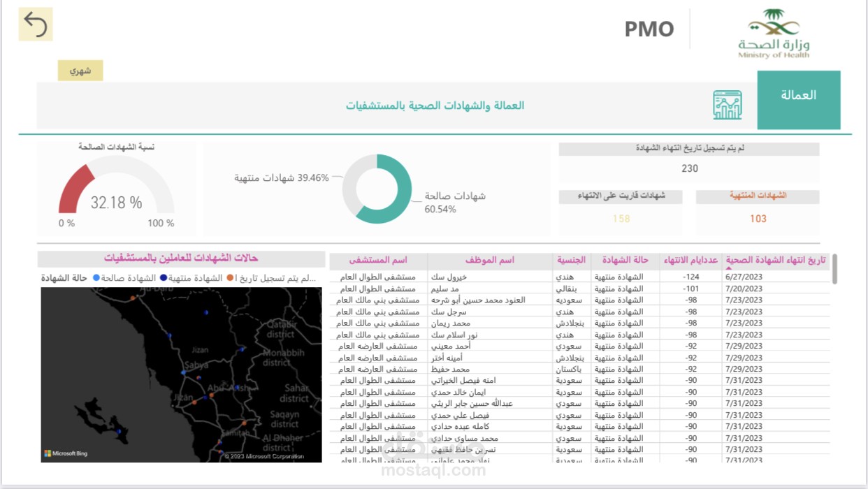This screenshot has height=489, width=868.
Task: Select the employee مد سليم
Action: point(445,289)
